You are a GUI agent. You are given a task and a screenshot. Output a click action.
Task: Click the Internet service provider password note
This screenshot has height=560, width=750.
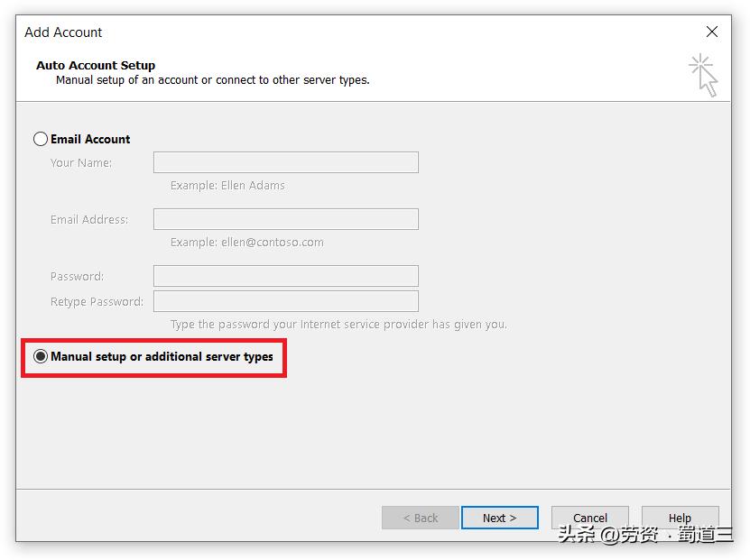click(338, 325)
